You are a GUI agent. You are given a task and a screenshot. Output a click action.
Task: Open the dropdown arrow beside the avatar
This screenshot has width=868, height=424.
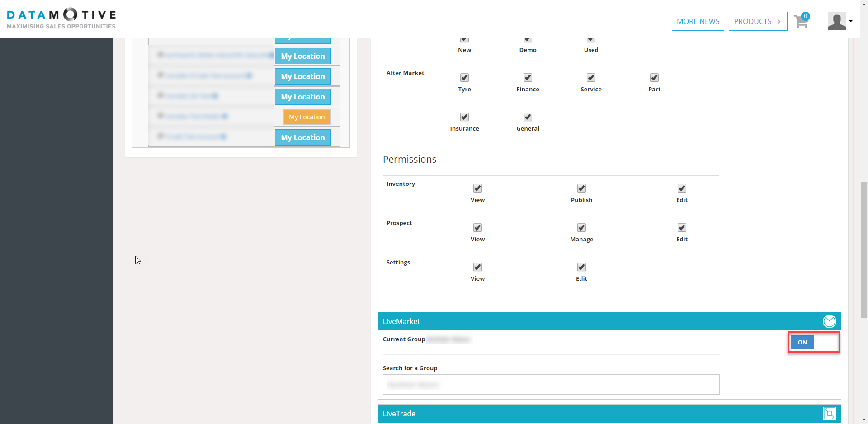[851, 21]
